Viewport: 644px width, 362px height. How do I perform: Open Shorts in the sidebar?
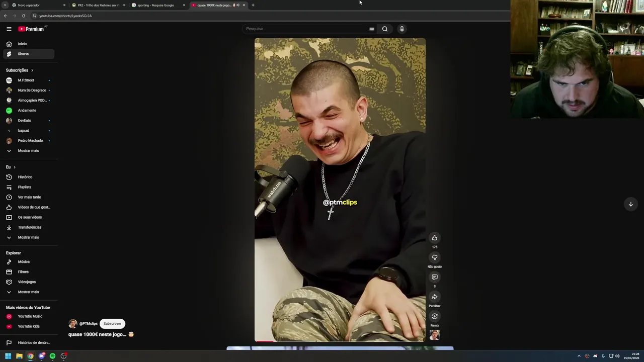point(28,54)
